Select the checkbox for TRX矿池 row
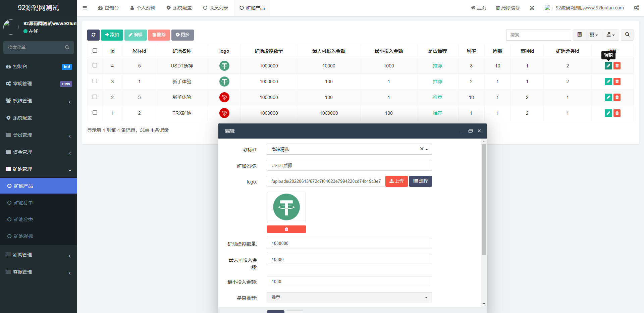 pyautogui.click(x=95, y=113)
